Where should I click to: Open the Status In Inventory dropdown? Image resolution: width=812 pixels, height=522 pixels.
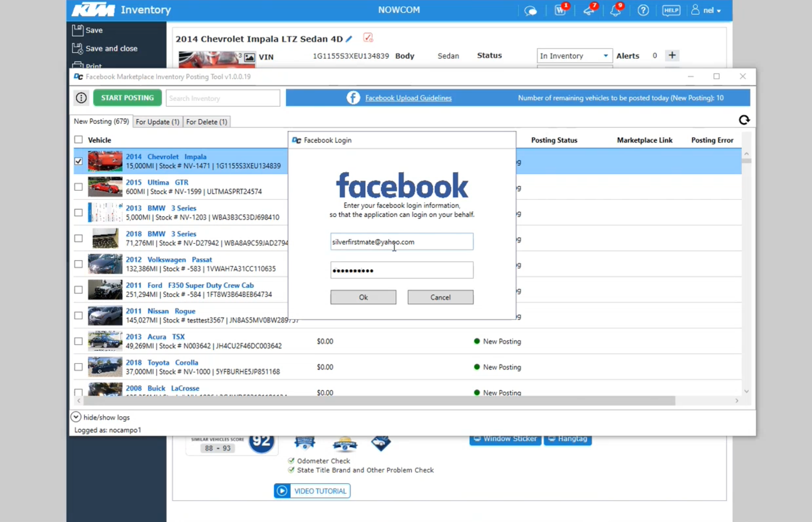click(x=574, y=56)
